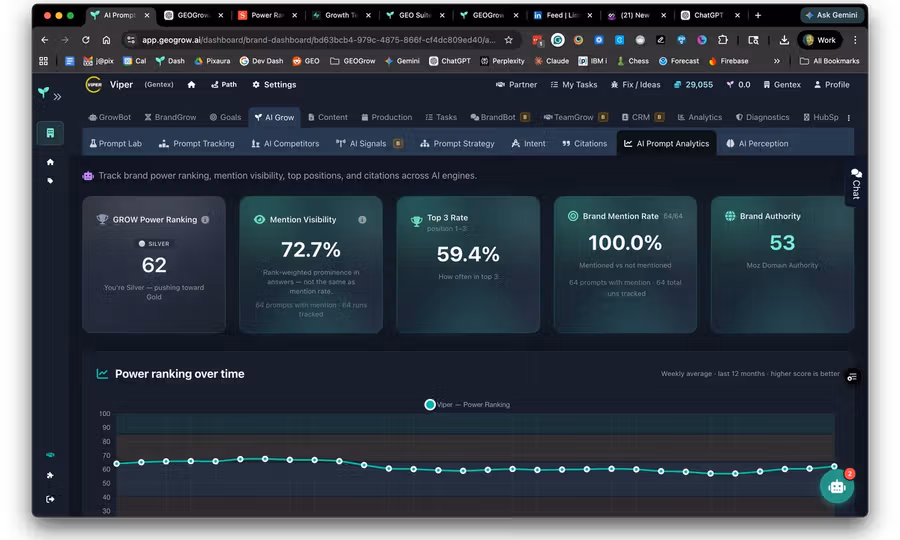900x540 pixels.
Task: Click the Ask Gemini button
Action: (x=832, y=15)
